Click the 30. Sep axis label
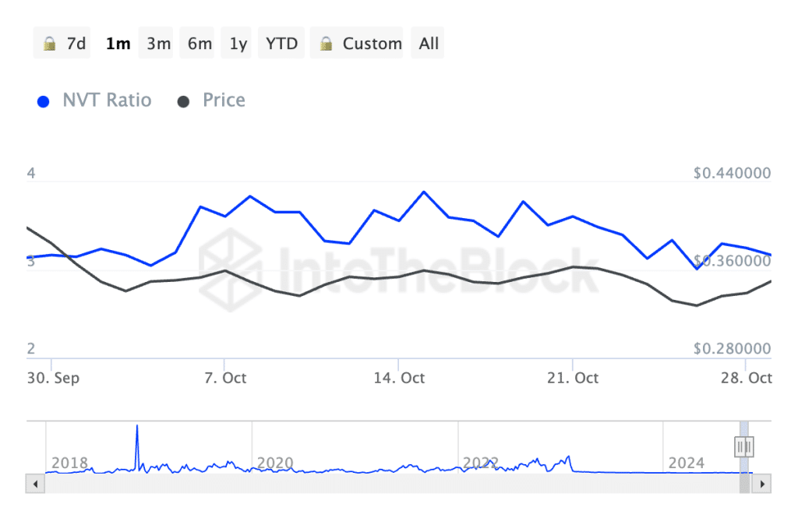The height and width of the screenshot is (532, 798). pyautogui.click(x=53, y=378)
